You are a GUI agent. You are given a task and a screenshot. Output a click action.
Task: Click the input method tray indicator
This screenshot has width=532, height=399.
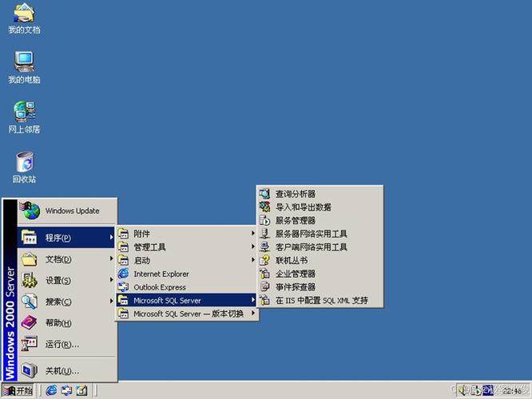488,390
